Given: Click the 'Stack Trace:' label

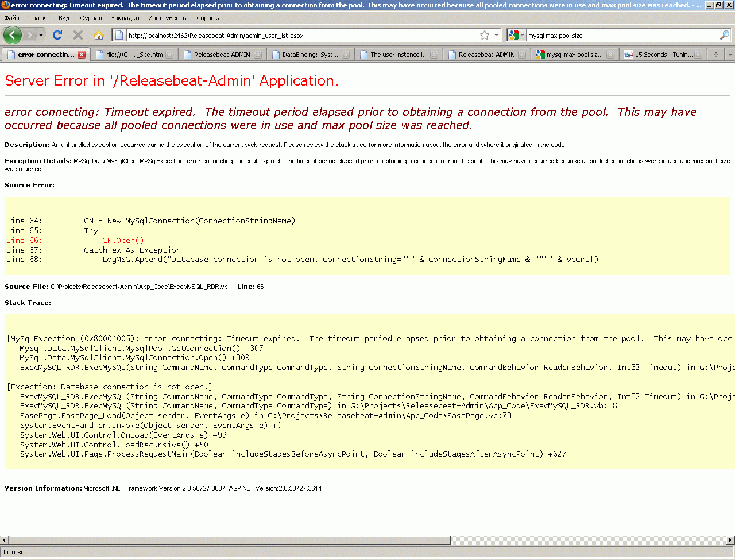Looking at the screenshot, I should 28,303.
